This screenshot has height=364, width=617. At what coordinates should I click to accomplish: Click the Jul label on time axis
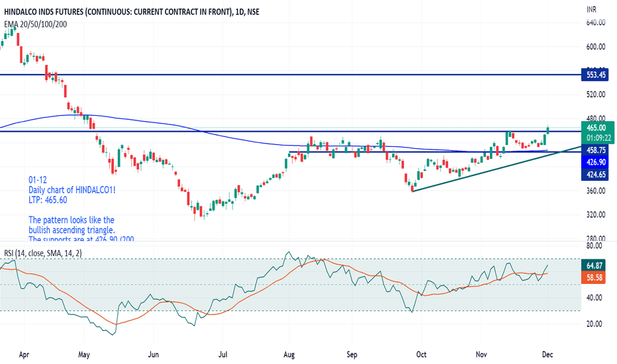pyautogui.click(x=222, y=355)
